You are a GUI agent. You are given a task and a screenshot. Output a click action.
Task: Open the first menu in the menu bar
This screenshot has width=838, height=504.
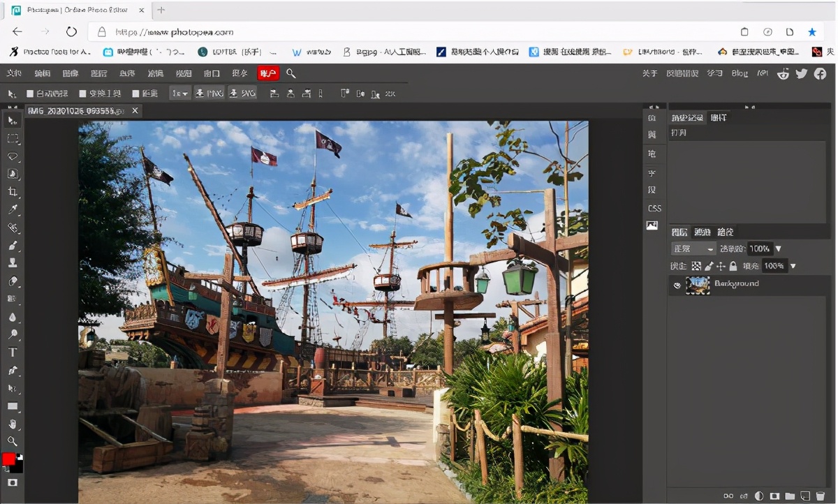click(14, 73)
